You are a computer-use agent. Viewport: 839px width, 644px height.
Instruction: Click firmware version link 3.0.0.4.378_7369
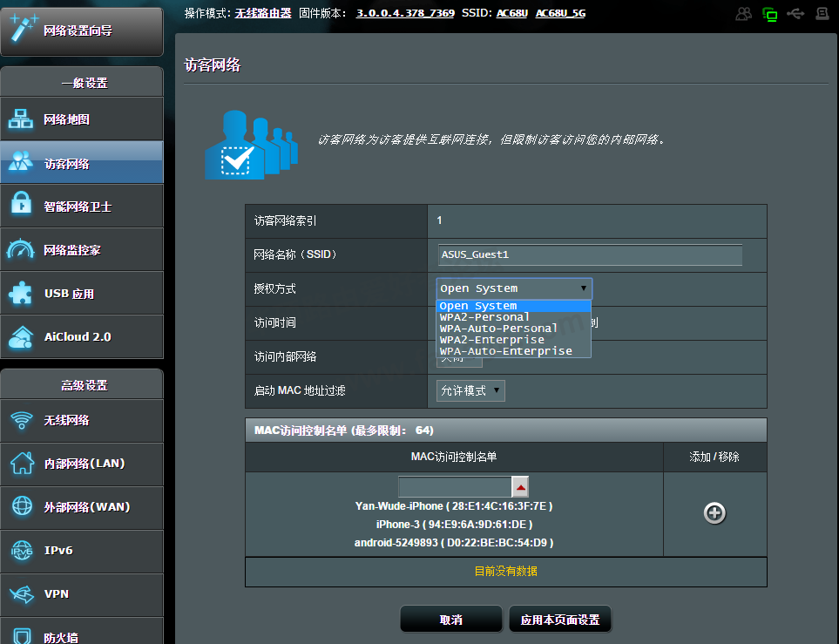tap(406, 13)
